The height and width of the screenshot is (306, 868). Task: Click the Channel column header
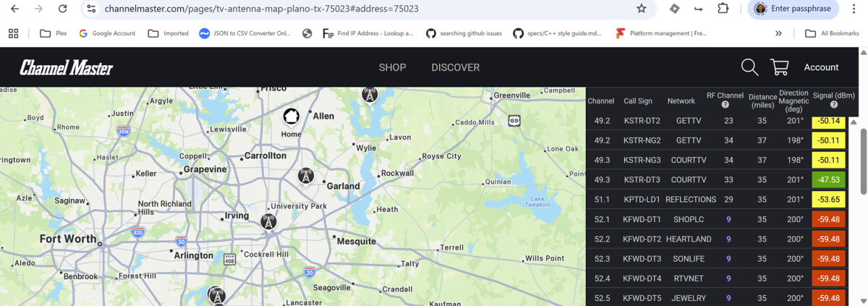pyautogui.click(x=601, y=101)
